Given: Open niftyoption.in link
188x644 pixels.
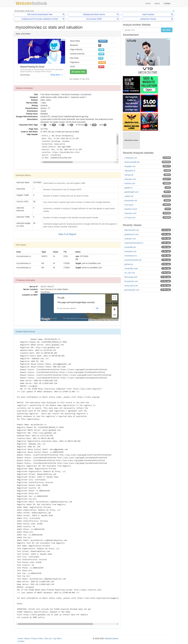Looking at the screenshot, I should pos(130,170).
